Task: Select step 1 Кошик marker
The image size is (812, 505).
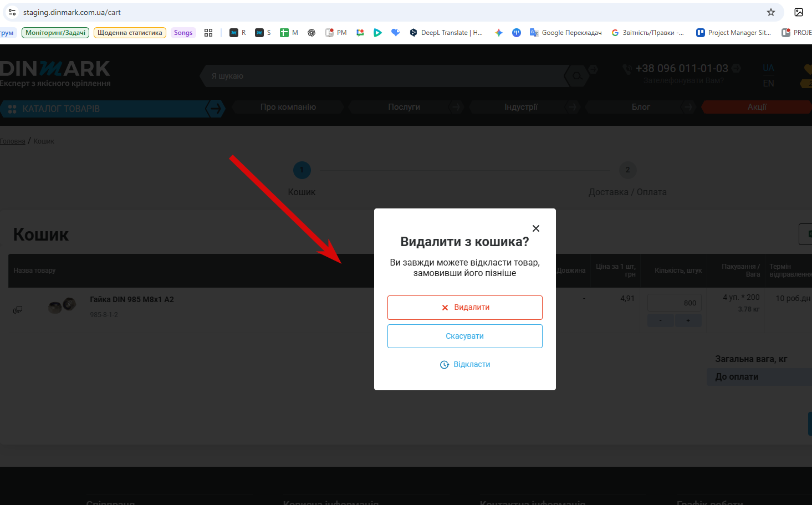Action: pyautogui.click(x=302, y=170)
